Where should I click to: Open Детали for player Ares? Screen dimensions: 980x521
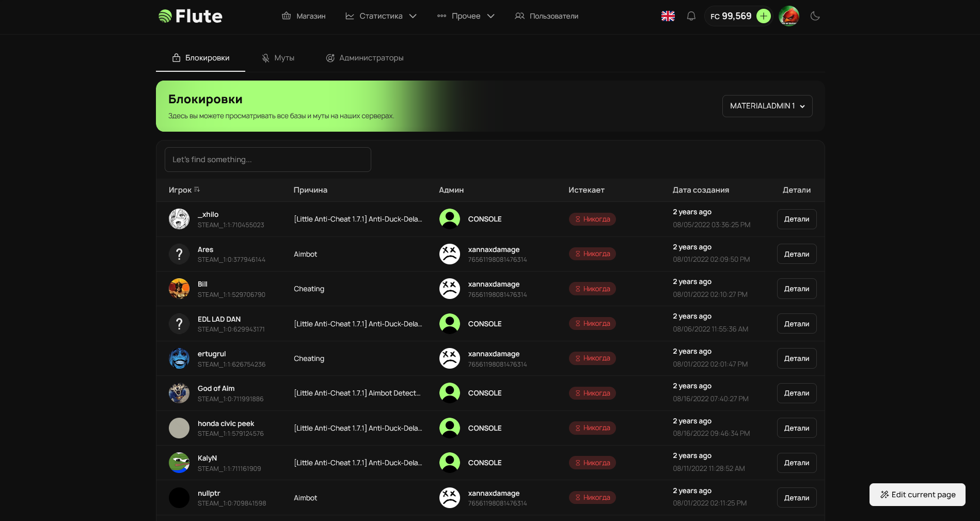point(796,254)
